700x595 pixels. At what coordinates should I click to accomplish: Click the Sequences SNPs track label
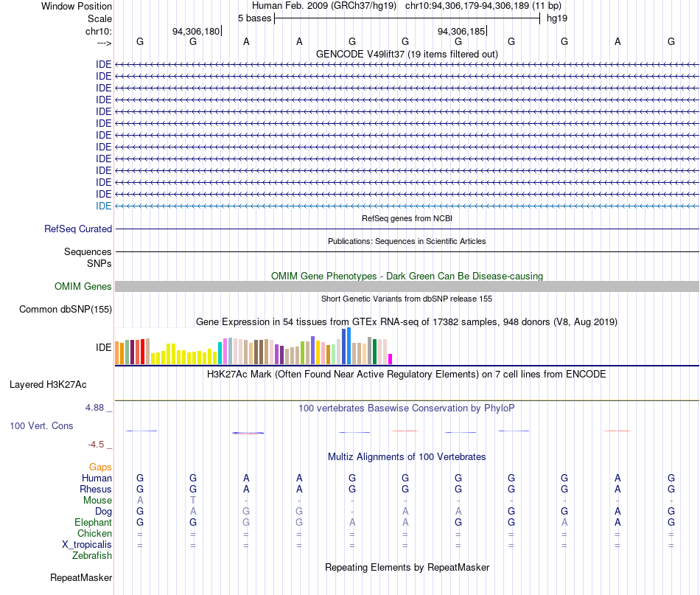click(x=88, y=258)
